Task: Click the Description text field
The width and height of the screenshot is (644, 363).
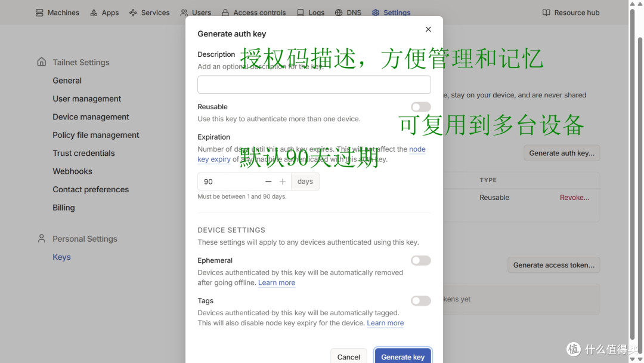Action: coord(314,84)
